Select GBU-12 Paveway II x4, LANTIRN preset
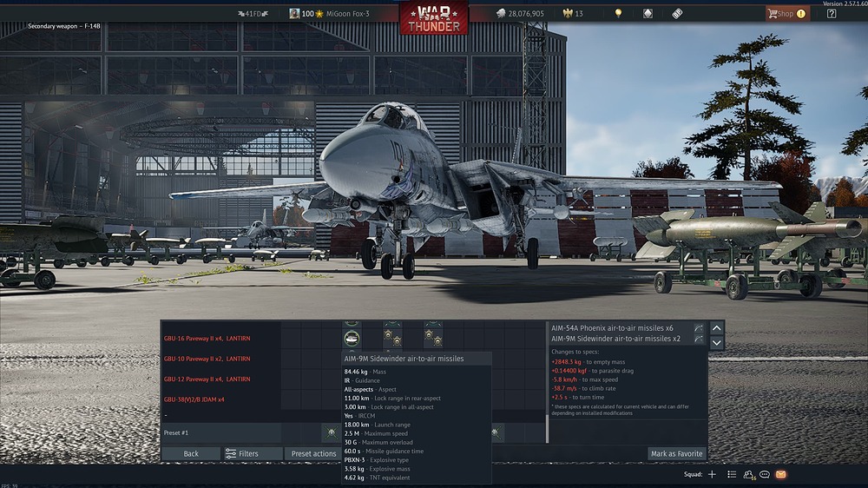The image size is (868, 488). click(207, 379)
